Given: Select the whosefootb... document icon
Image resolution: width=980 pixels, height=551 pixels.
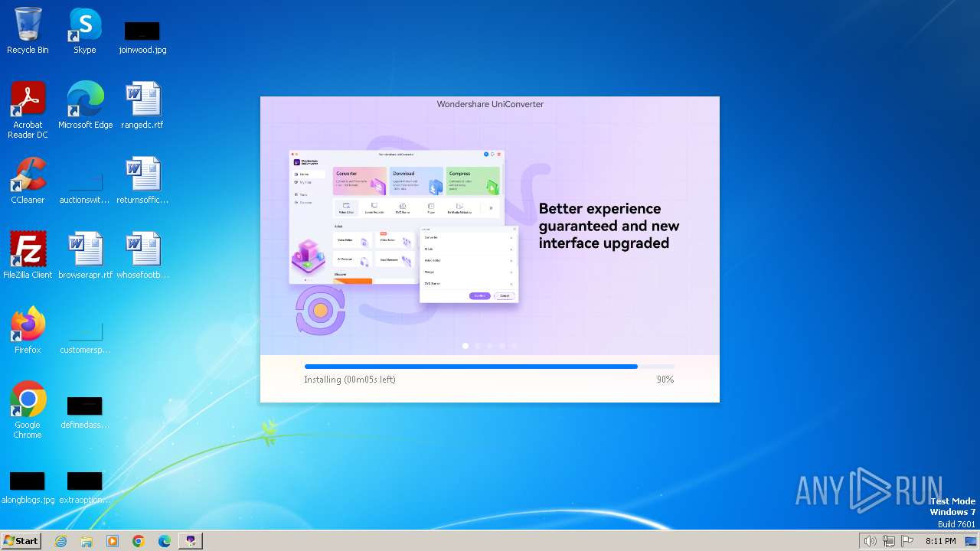Looking at the screenshot, I should click(x=142, y=256).
